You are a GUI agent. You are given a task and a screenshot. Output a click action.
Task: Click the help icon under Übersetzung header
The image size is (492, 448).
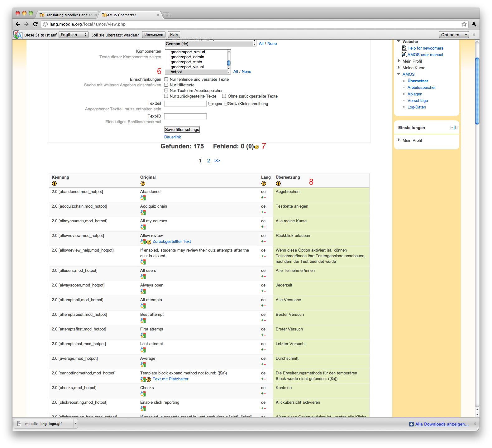pos(278,184)
